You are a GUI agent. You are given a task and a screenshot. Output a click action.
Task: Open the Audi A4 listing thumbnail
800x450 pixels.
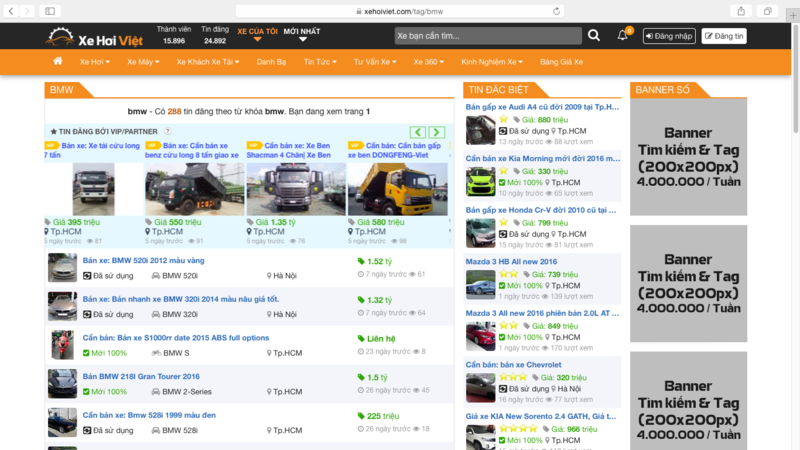480,130
